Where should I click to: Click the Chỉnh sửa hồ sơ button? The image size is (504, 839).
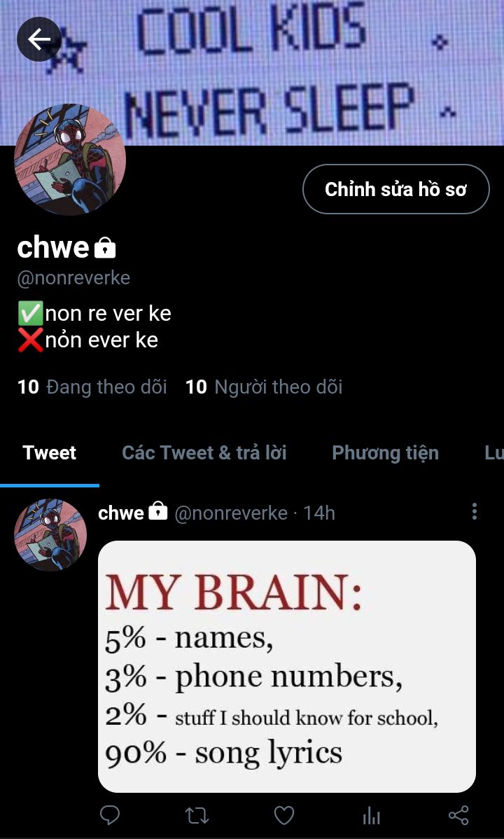click(x=396, y=189)
